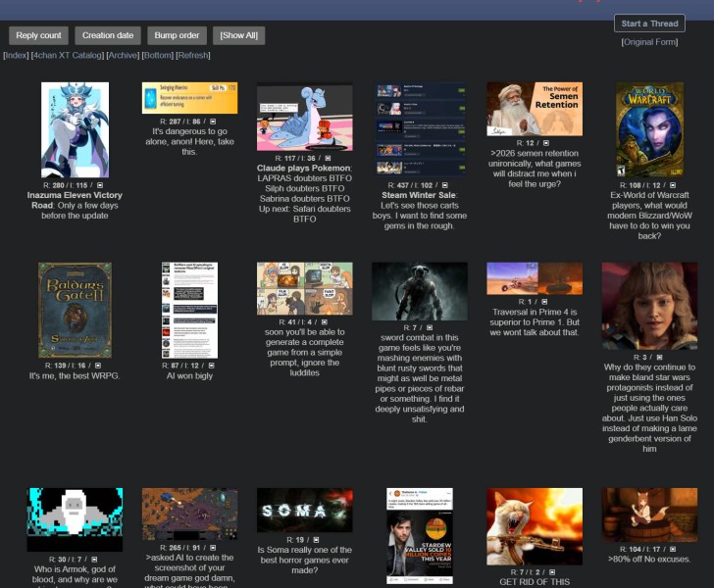Open the Steam cart list thumbnail

click(x=420, y=129)
